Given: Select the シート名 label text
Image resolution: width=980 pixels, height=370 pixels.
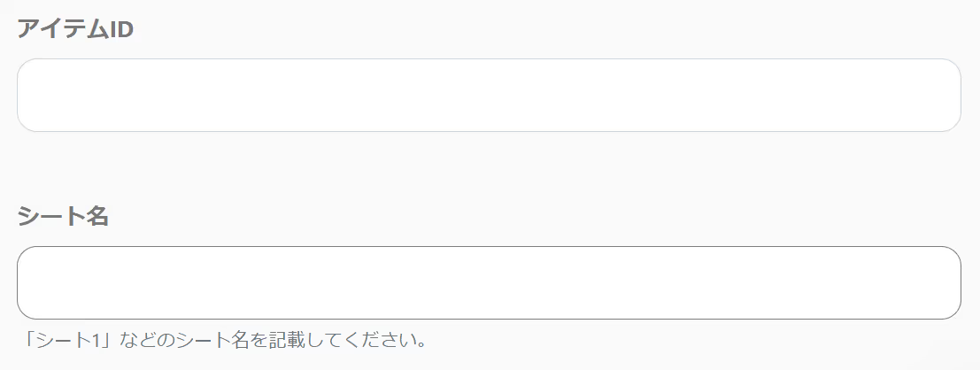Looking at the screenshot, I should coord(63,216).
